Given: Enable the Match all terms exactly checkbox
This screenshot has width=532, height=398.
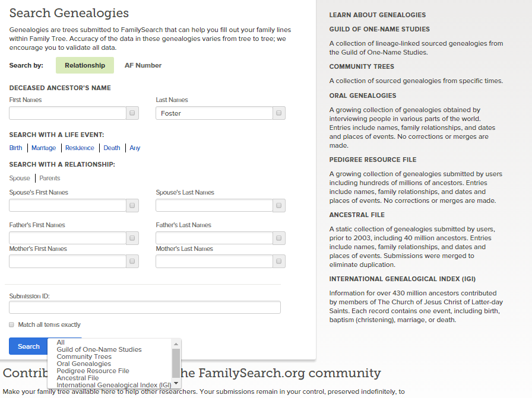Looking at the screenshot, I should point(11,324).
